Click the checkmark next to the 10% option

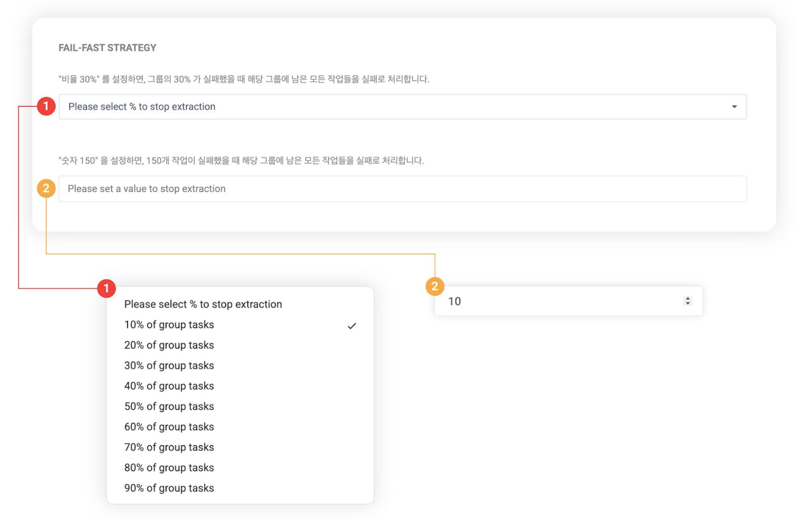352,326
